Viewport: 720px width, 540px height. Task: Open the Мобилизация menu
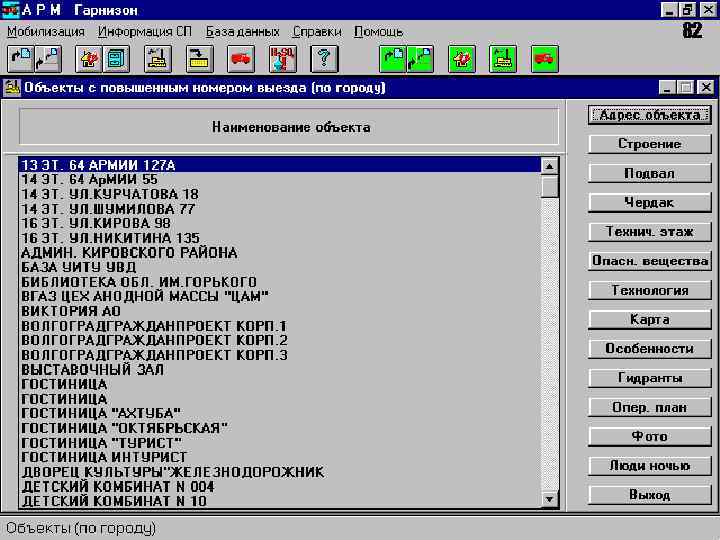pyautogui.click(x=46, y=32)
